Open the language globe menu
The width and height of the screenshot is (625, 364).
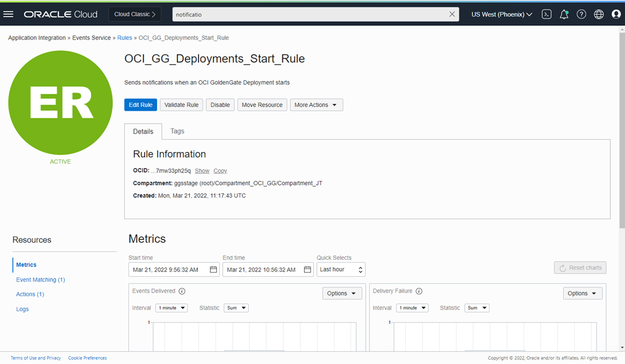click(x=598, y=14)
